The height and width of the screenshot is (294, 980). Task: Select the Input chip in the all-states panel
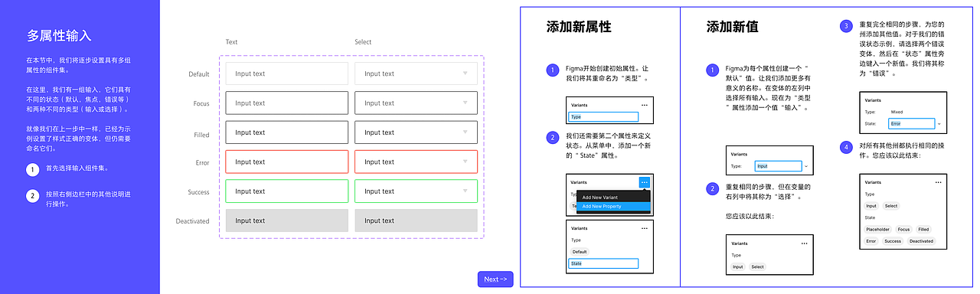pos(871,206)
